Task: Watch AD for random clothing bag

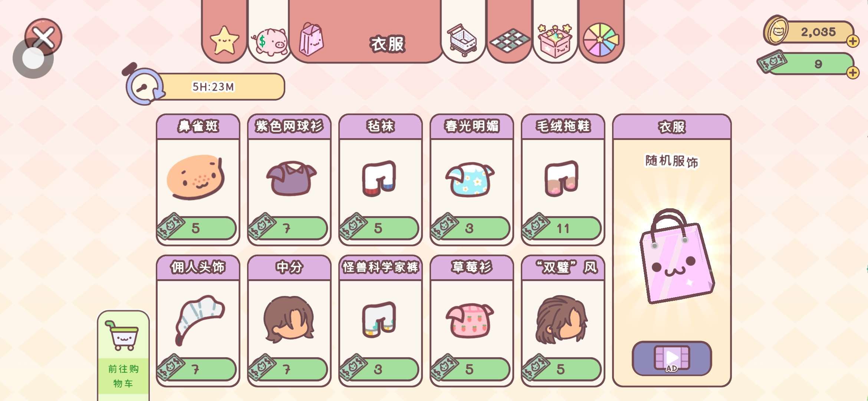Action: coord(672,359)
